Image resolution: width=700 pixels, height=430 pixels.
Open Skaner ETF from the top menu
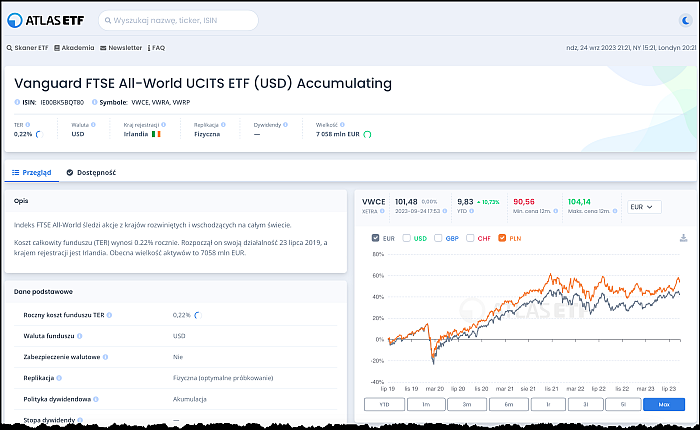(27, 48)
